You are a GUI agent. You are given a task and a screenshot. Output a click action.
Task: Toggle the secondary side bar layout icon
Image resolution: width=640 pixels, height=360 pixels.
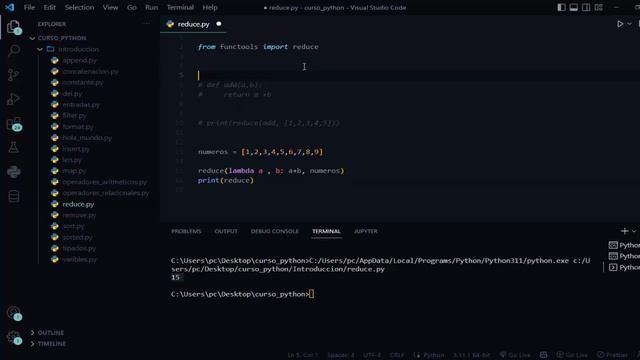click(586, 7)
